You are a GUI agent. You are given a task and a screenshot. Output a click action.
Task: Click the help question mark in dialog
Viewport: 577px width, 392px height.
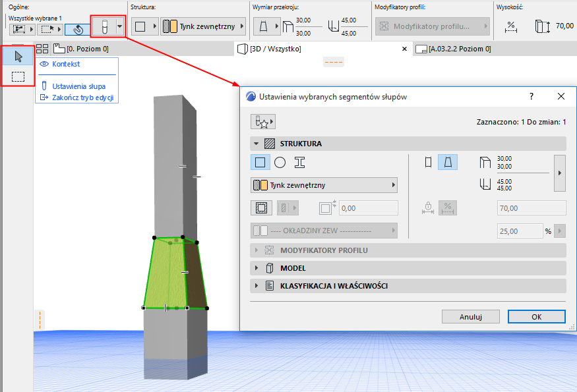point(531,96)
